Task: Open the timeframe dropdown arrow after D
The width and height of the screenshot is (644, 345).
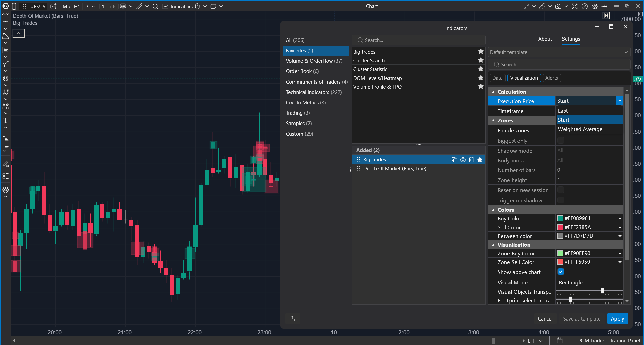Action: (93, 6)
